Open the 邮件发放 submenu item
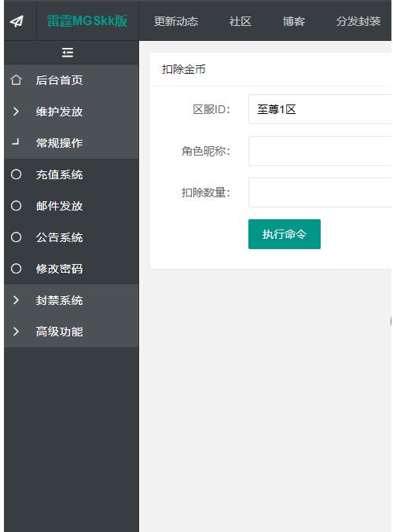 click(60, 206)
